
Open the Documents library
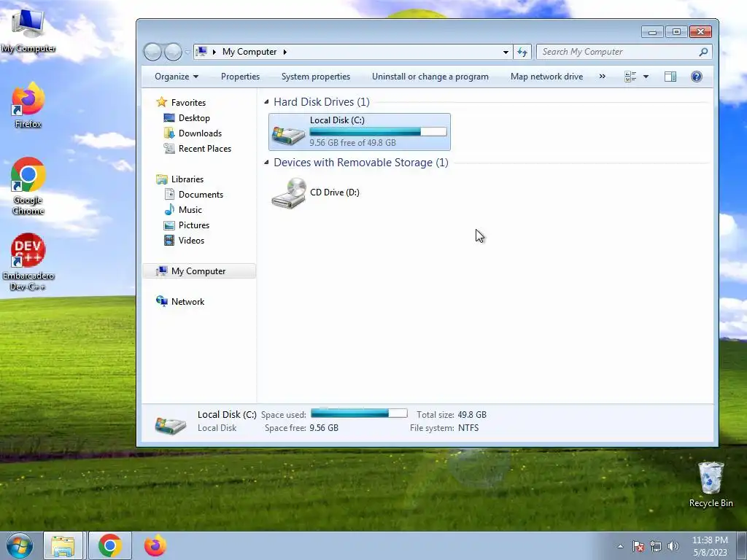[x=201, y=194]
